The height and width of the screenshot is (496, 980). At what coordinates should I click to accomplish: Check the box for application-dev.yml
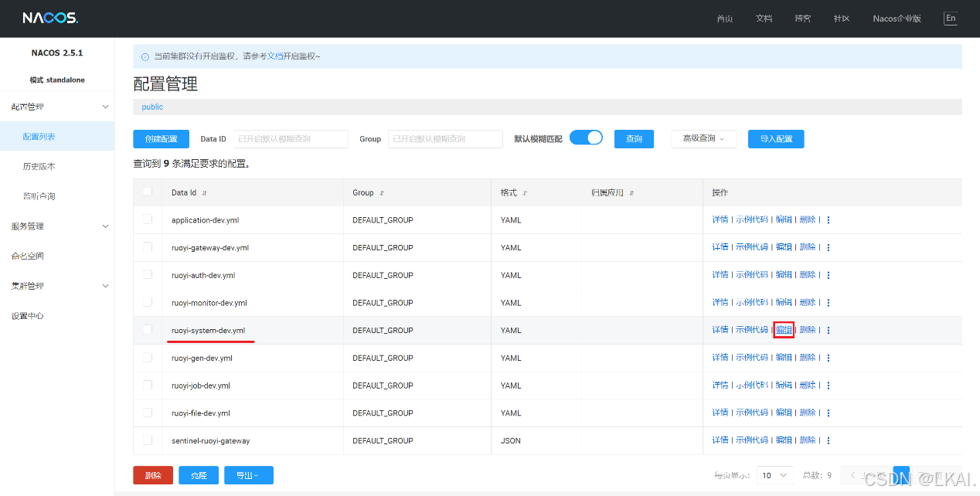click(x=148, y=219)
